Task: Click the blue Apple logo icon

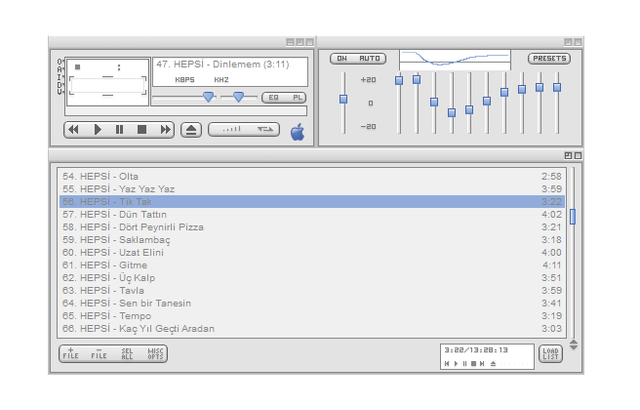Action: click(x=298, y=132)
